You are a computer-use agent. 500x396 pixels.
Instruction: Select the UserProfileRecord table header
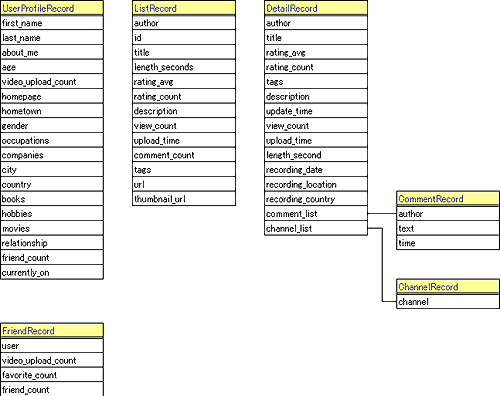click(52, 8)
